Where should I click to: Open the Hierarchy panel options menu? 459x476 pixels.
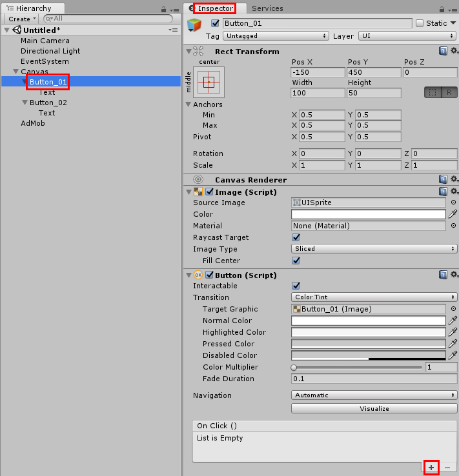pyautogui.click(x=174, y=10)
